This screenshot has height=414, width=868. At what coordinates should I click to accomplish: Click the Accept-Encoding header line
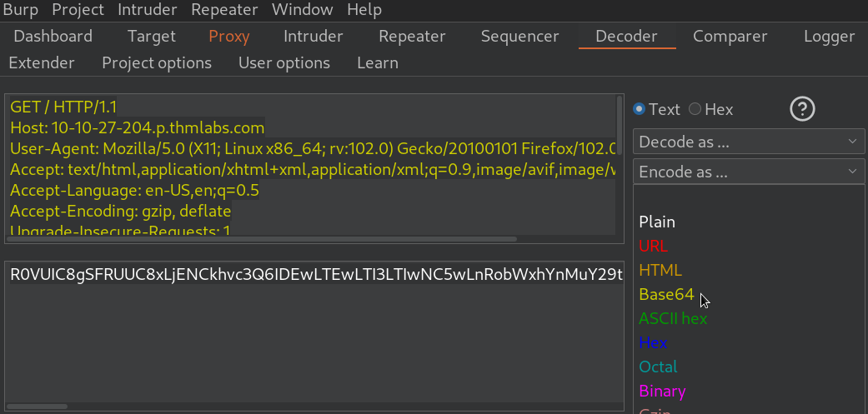(x=120, y=211)
